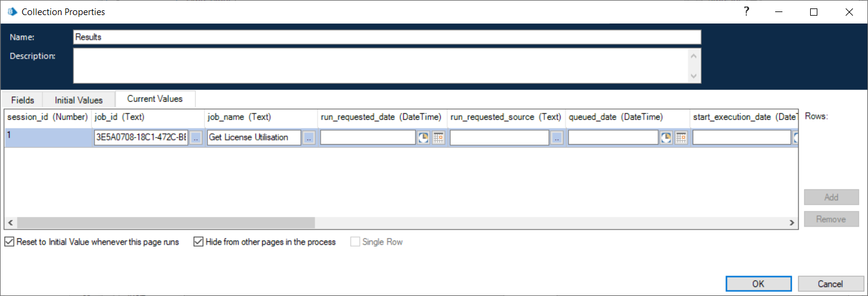Click the job_id ellipsis edit button
This screenshot has height=296, width=868.
coord(196,137)
